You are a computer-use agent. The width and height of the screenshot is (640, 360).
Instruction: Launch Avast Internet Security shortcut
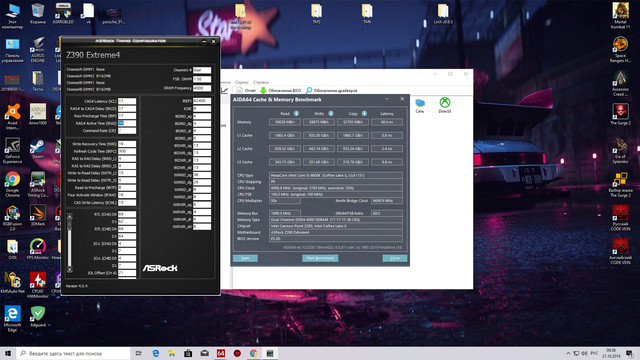point(12,117)
